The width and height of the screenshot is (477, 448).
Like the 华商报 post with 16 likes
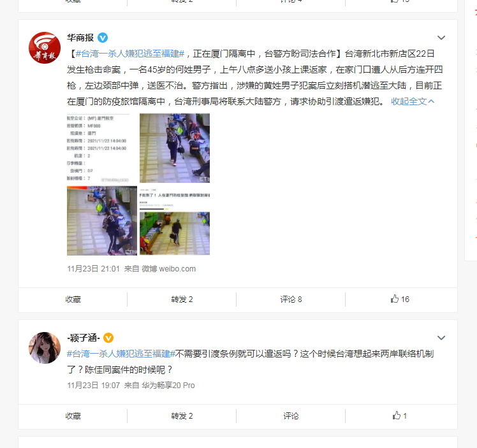coord(400,299)
